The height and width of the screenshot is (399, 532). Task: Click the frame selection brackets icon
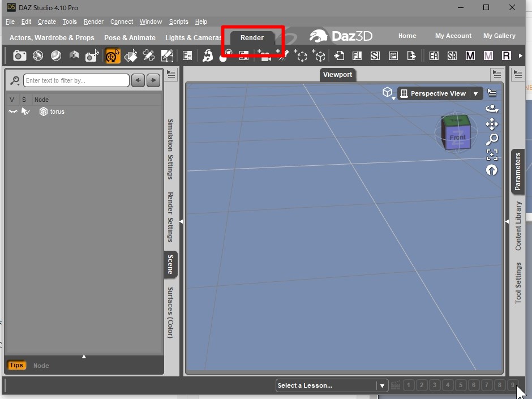(x=492, y=155)
